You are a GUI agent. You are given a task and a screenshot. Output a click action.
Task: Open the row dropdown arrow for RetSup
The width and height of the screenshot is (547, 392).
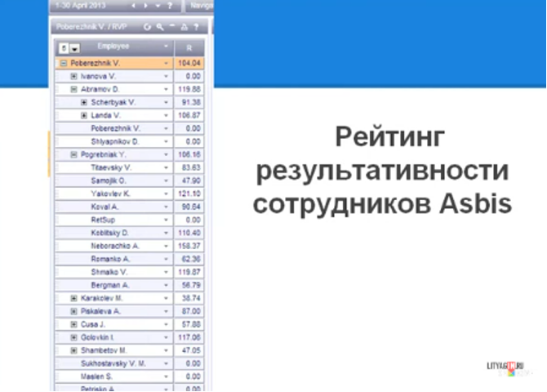click(x=166, y=220)
